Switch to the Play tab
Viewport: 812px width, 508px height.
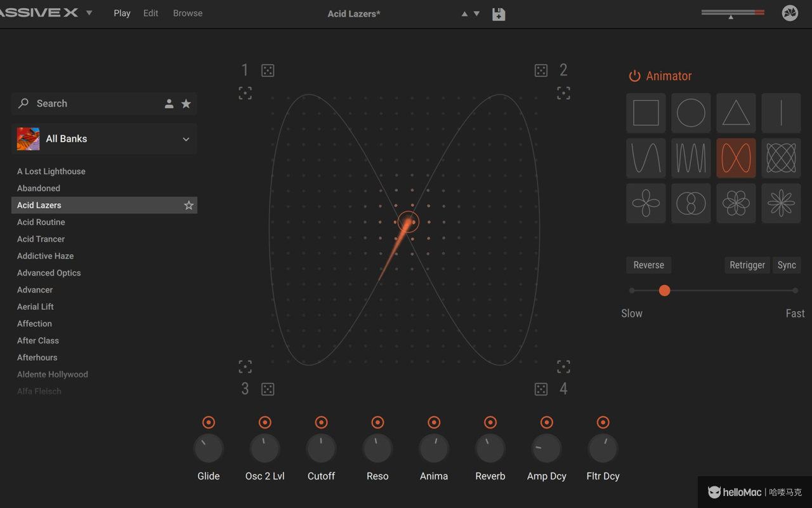[122, 13]
